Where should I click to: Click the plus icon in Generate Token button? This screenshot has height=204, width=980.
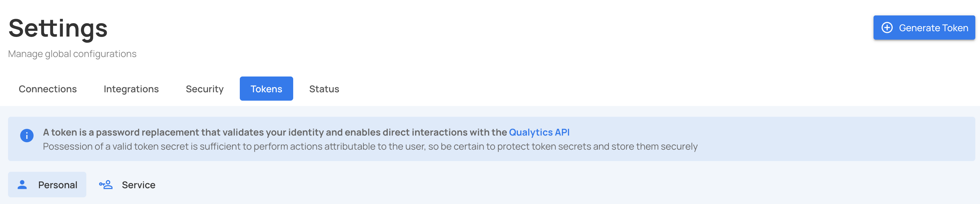888,28
